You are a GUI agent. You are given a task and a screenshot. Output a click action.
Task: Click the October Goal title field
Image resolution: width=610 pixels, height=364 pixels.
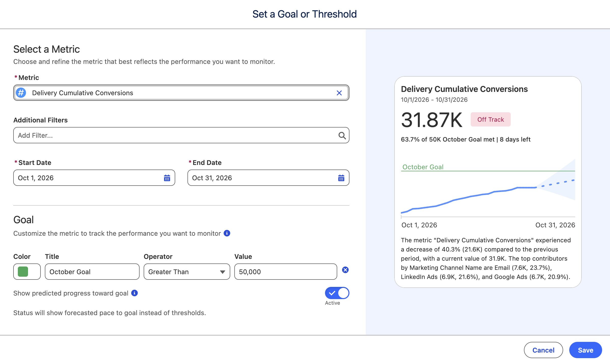92,272
